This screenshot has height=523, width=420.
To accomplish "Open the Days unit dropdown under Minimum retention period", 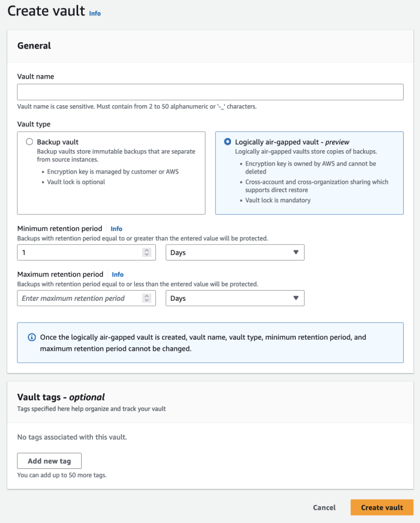I will (x=235, y=252).
